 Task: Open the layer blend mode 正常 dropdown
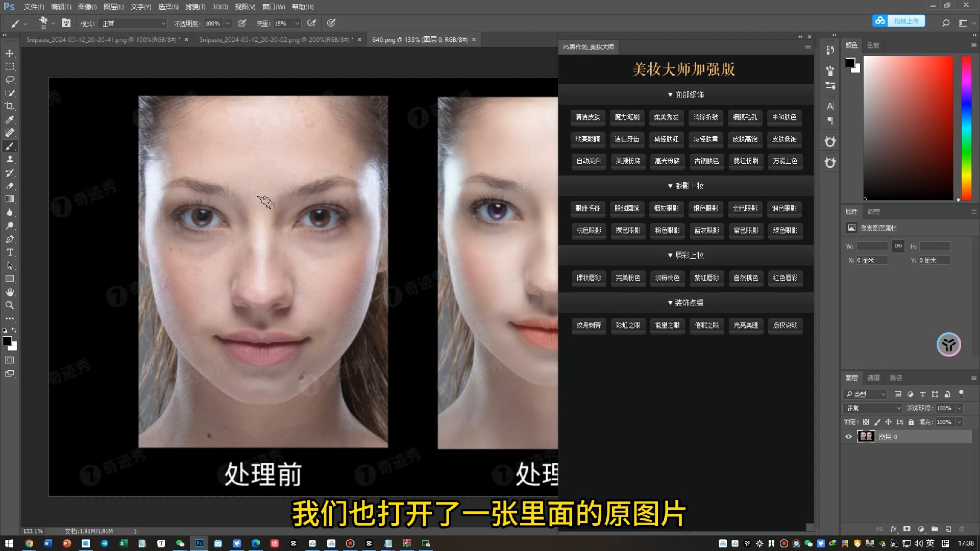873,408
